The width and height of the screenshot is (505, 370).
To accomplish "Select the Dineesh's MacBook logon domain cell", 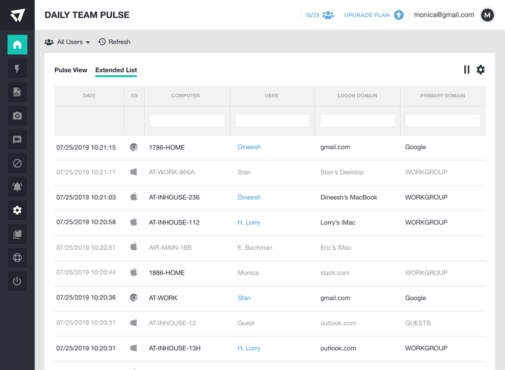I will (349, 197).
